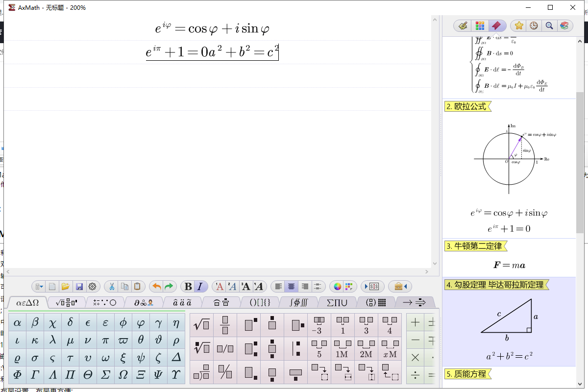Redo the edit with the green arrow
The image size is (588, 392).
(x=169, y=286)
